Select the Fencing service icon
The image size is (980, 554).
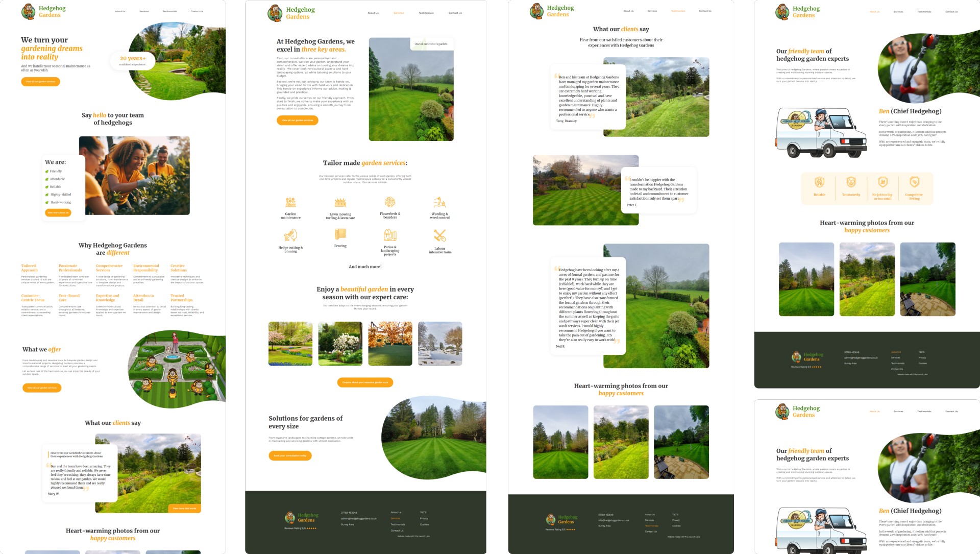coord(340,235)
